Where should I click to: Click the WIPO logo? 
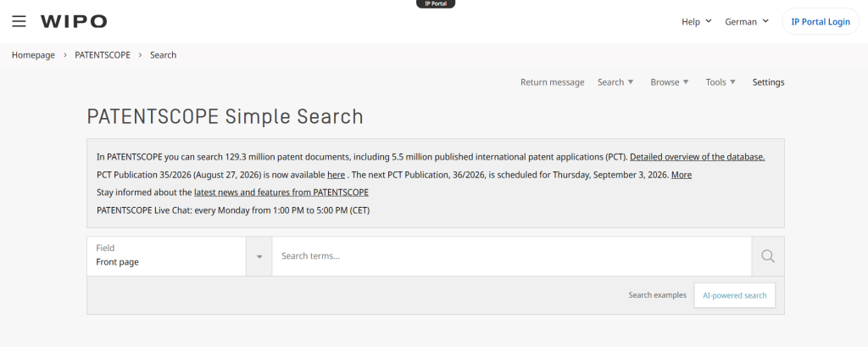[74, 21]
